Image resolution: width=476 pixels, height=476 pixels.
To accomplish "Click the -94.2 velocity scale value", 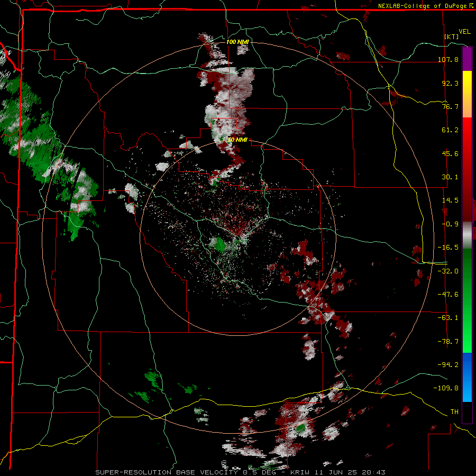I will (x=448, y=364).
